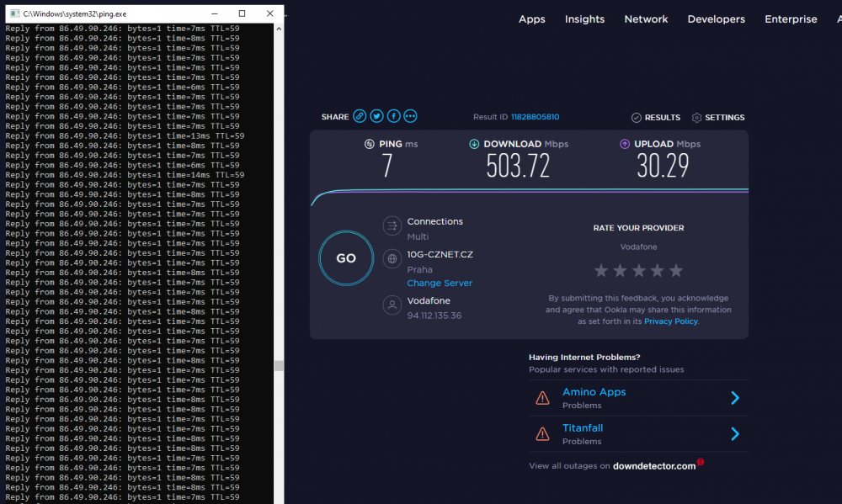
Task: Rate Vodafone one star
Action: (601, 271)
